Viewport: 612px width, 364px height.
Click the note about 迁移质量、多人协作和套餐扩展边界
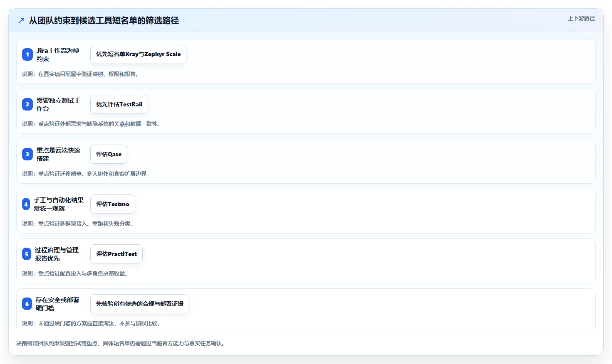coord(86,174)
